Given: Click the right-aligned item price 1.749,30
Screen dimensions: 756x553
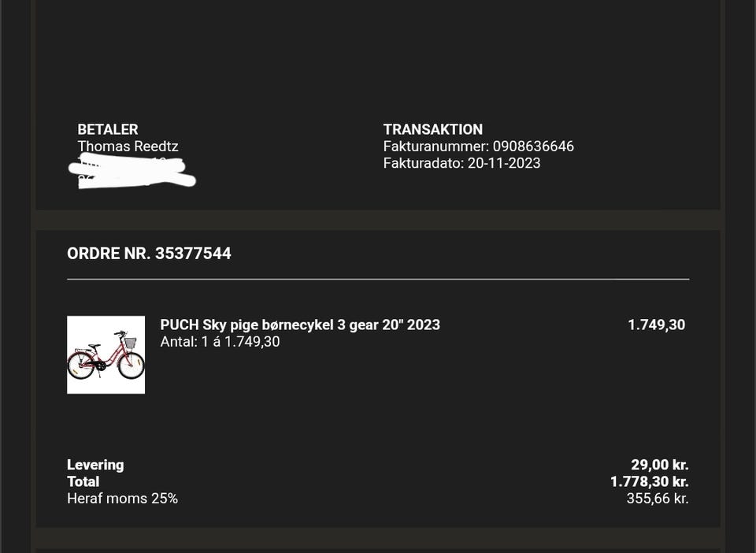Looking at the screenshot, I should tap(656, 325).
